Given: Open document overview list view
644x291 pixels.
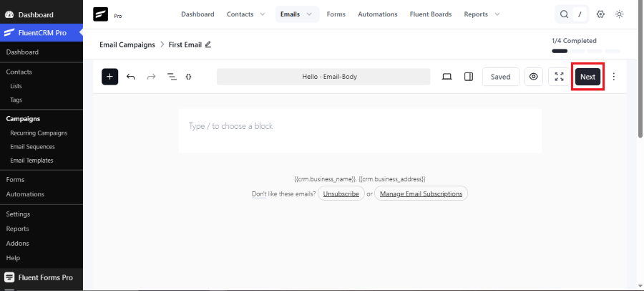Looking at the screenshot, I should (172, 77).
